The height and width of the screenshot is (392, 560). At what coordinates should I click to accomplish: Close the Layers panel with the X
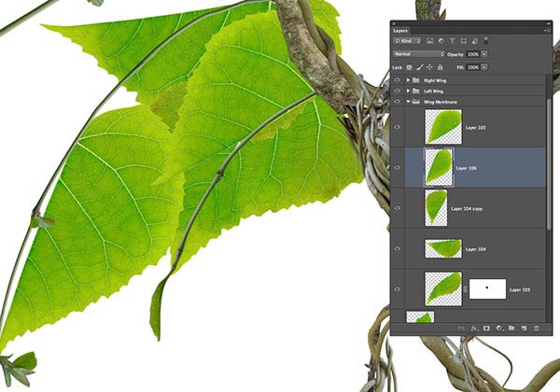[394, 23]
